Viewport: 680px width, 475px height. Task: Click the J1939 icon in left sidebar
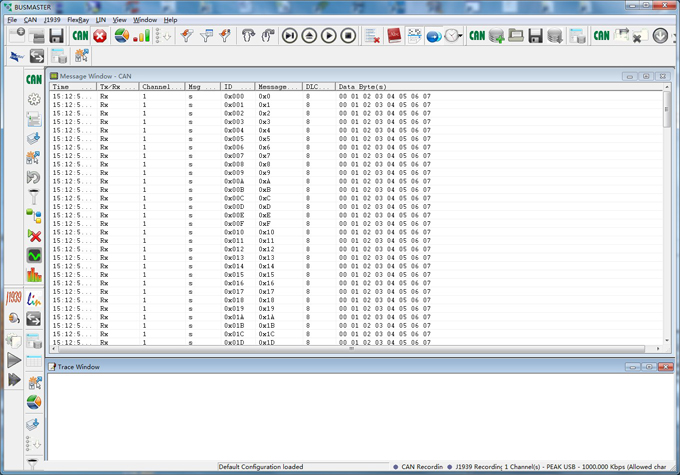[13, 298]
